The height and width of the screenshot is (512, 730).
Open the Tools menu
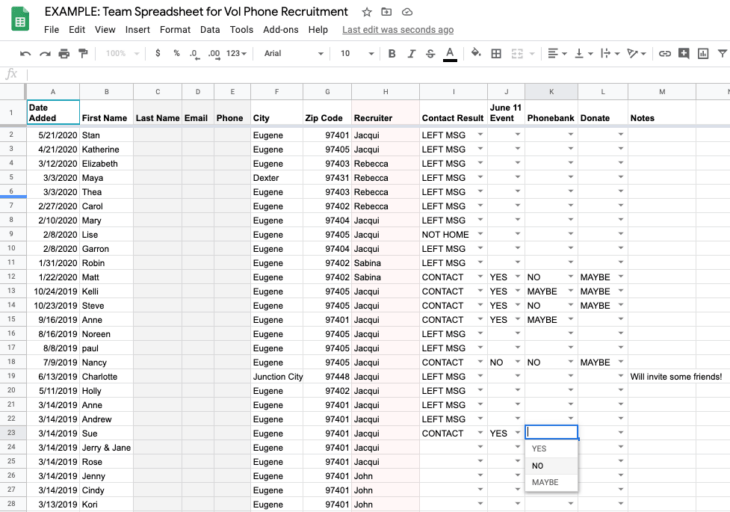click(242, 30)
